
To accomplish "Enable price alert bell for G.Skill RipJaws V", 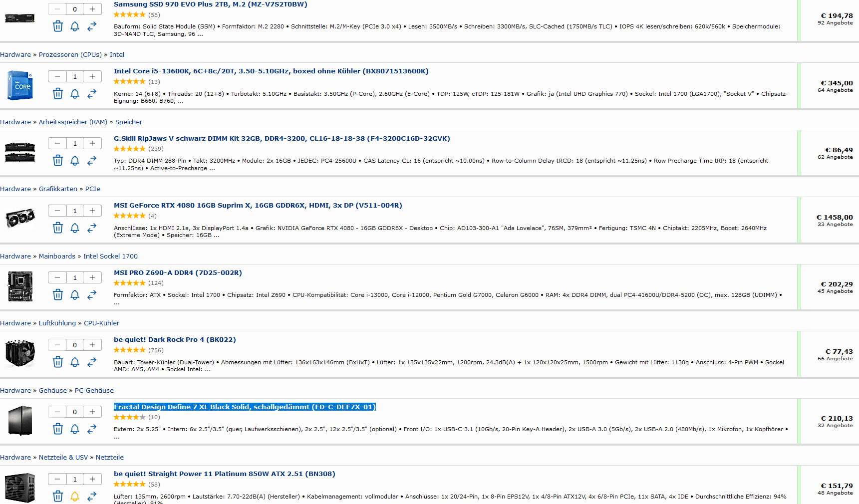I will [x=75, y=160].
